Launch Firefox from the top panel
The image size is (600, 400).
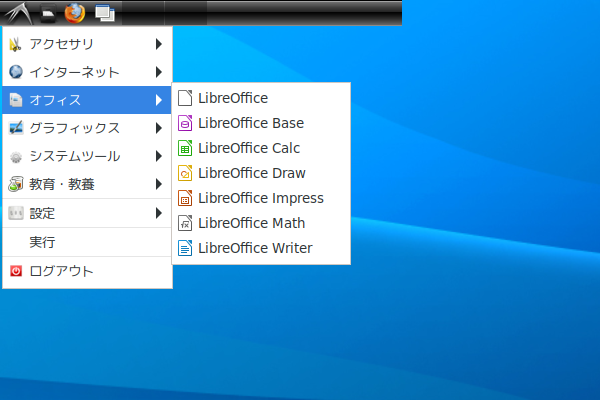75,13
